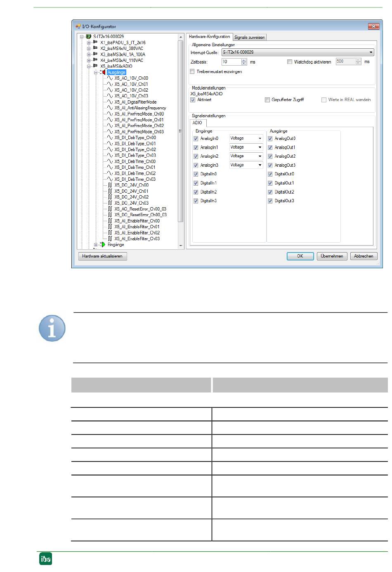The height and width of the screenshot is (572, 392).
Task: Decrease the Zeitbasis value with down arrow
Action: (x=244, y=64)
